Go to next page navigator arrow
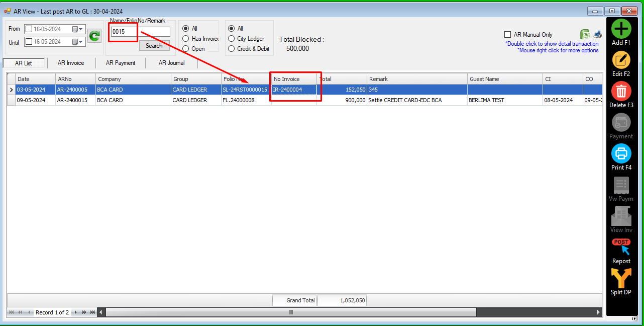This screenshot has height=326, width=644. click(x=84, y=312)
